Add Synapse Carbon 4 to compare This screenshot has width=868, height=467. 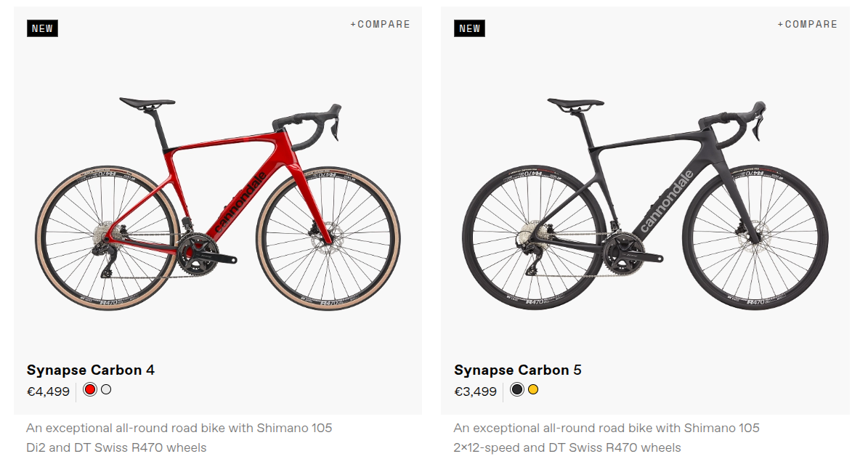[x=380, y=25]
